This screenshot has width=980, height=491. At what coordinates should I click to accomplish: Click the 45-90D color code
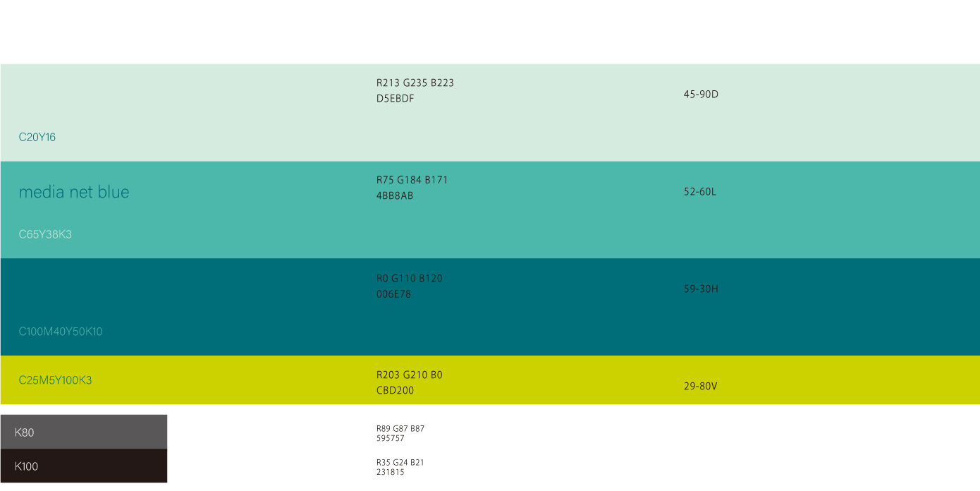(x=701, y=94)
